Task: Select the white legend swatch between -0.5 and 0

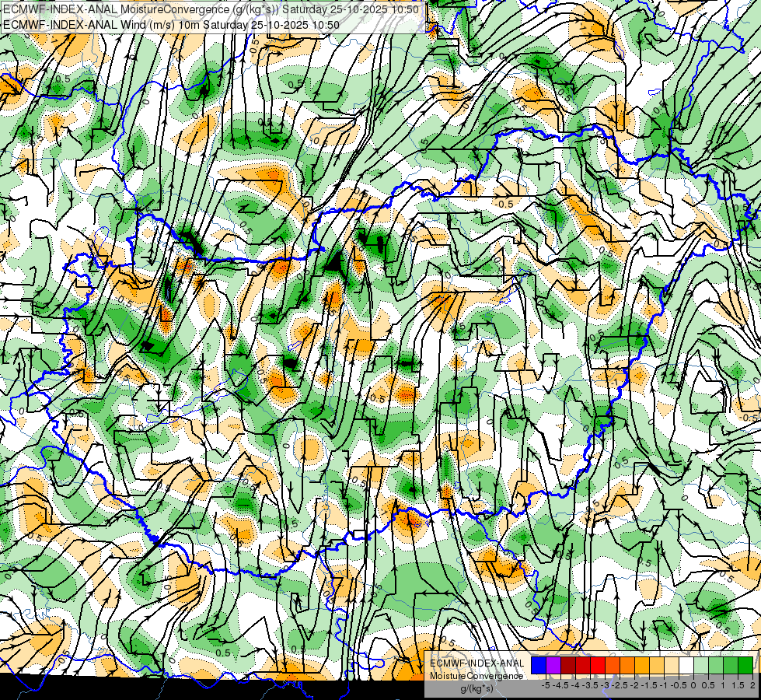Action: (x=686, y=666)
